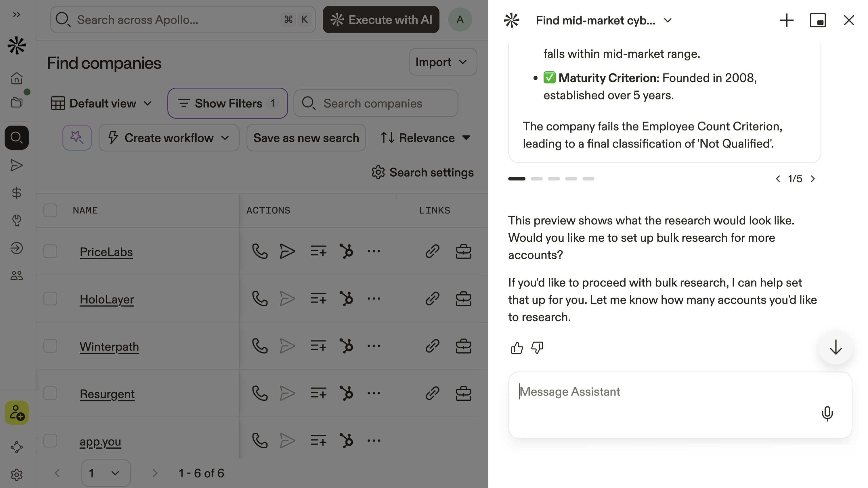Open the Import dropdown

pyautogui.click(x=442, y=62)
